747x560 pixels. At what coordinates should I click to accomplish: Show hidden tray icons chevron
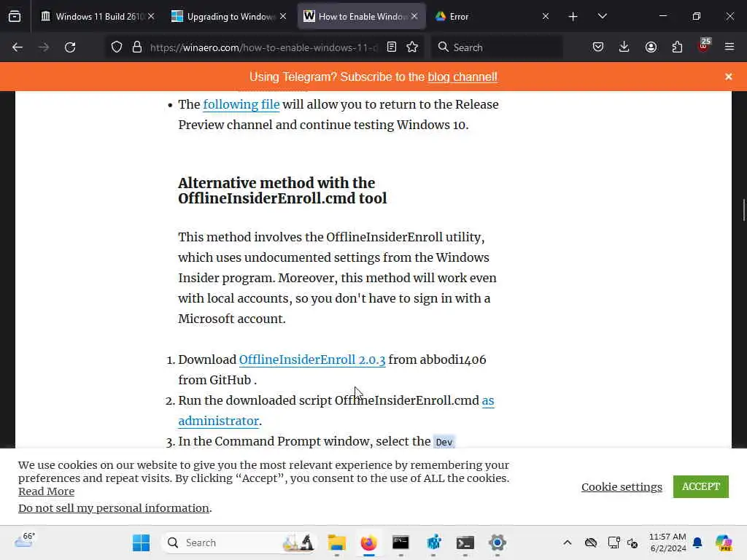point(568,542)
